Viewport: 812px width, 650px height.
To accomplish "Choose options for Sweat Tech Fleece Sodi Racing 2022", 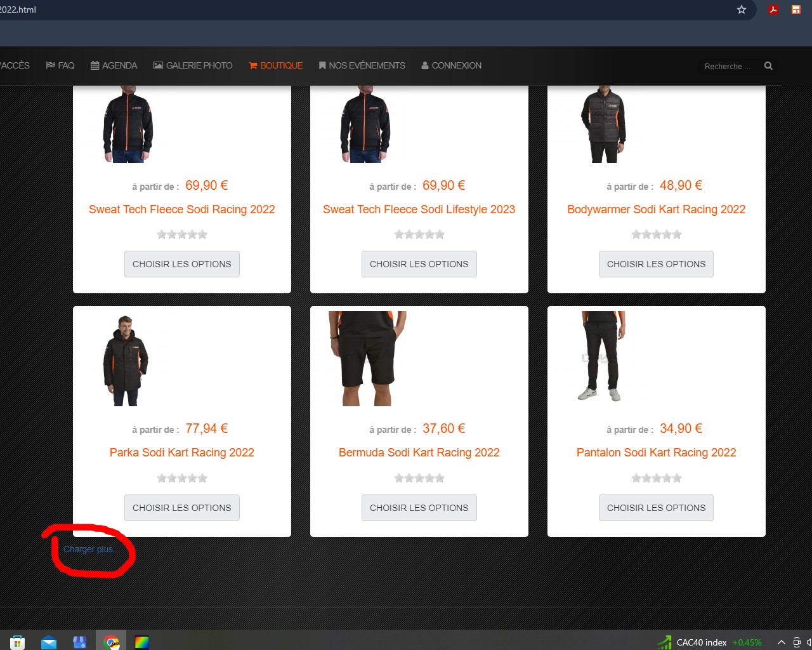I will [x=182, y=264].
